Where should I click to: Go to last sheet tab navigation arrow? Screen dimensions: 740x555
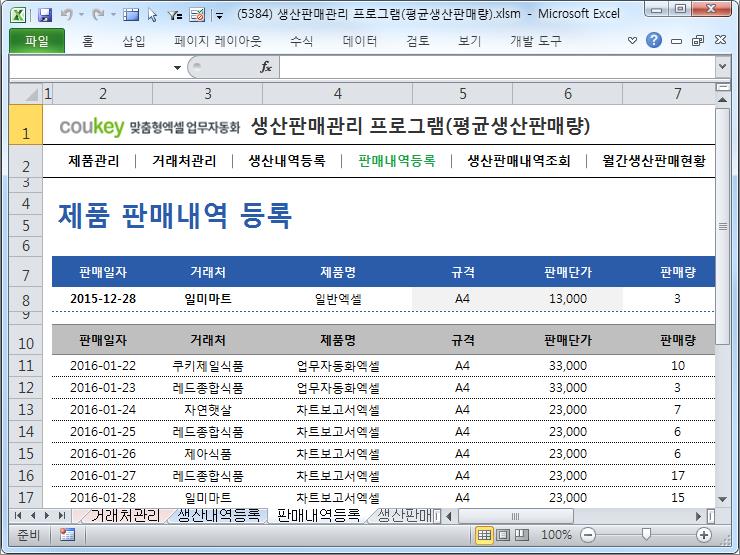61,515
